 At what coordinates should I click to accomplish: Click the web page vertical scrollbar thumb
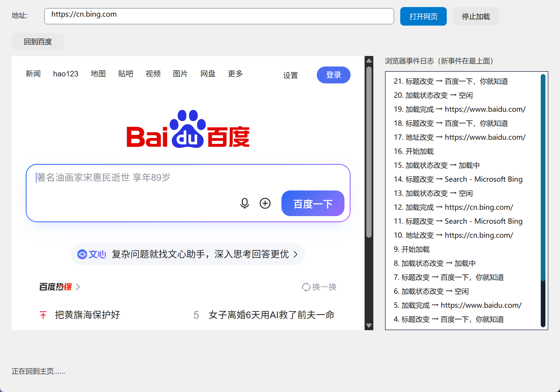(x=369, y=152)
